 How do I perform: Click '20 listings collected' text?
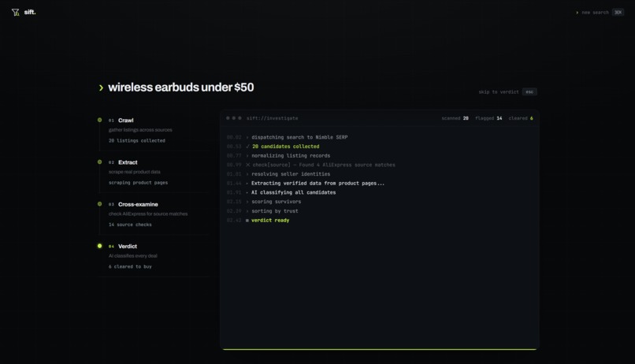pos(137,140)
